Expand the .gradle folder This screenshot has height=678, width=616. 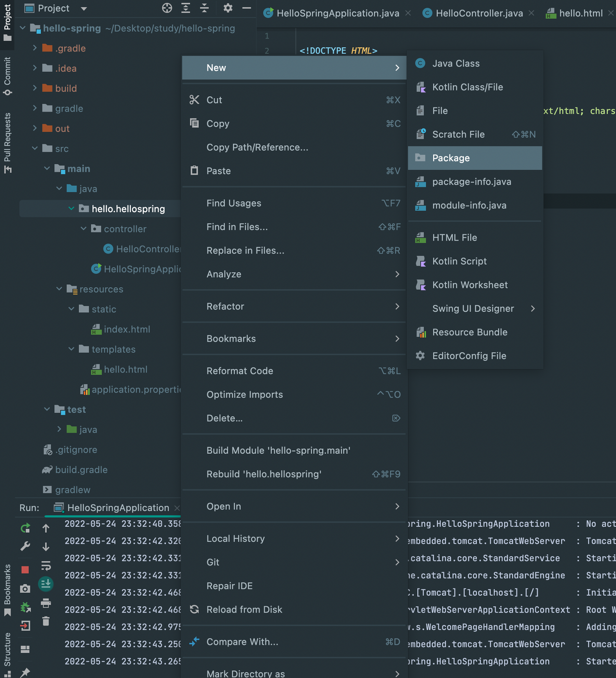tap(35, 48)
